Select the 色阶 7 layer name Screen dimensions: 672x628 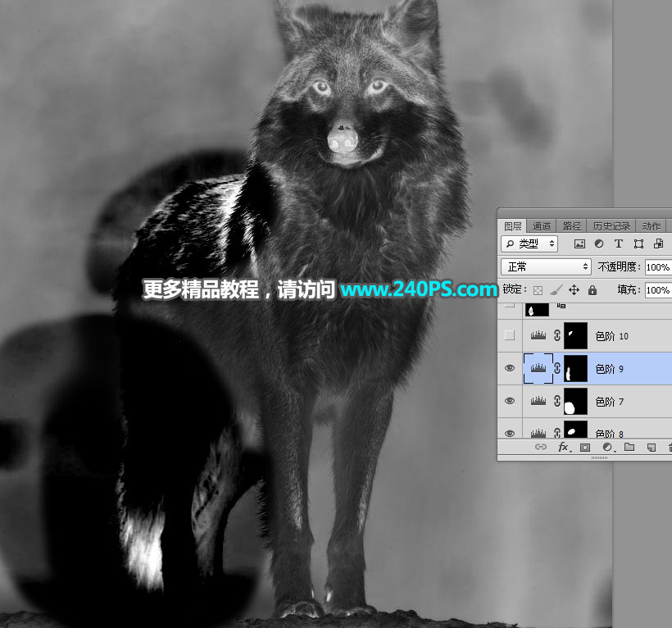pyautogui.click(x=609, y=402)
